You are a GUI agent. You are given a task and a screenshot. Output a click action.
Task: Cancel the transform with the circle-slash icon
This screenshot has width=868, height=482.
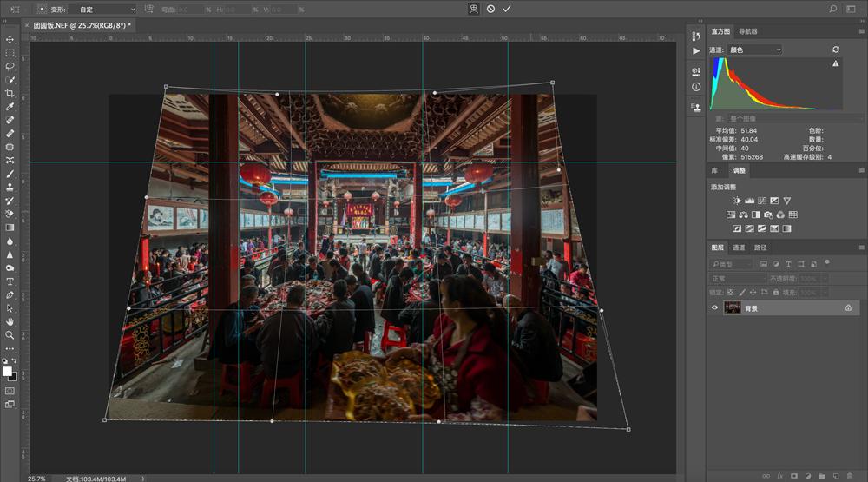(490, 9)
